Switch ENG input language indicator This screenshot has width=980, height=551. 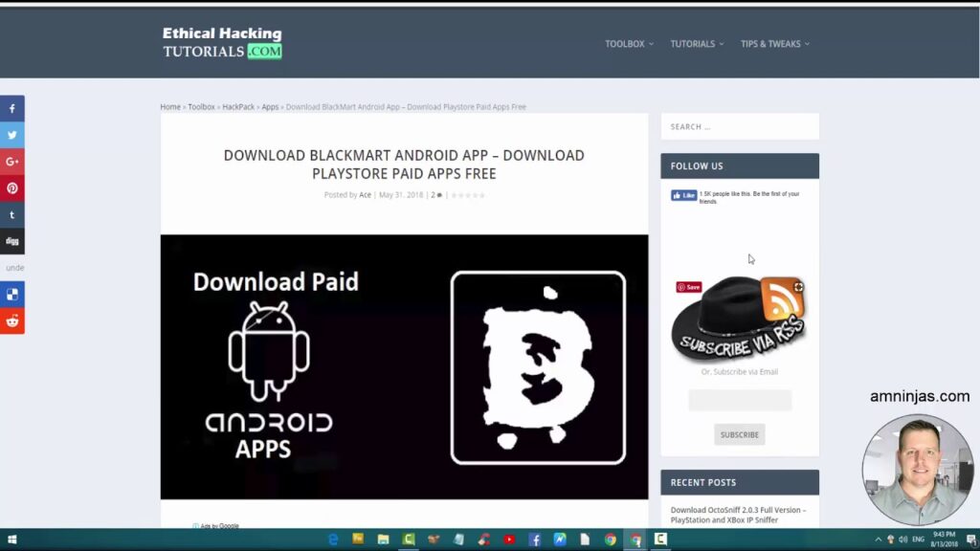(x=918, y=540)
